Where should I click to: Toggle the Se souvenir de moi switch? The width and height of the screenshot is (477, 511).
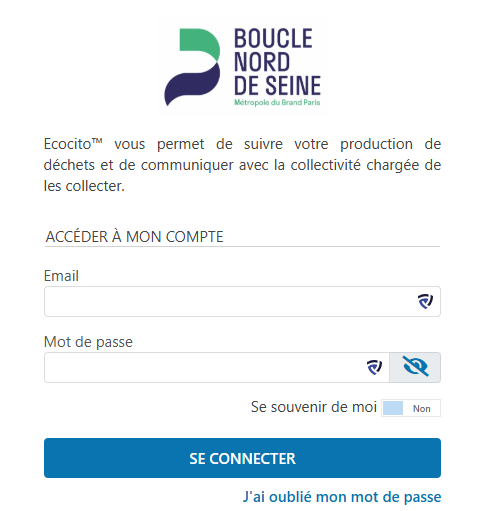pos(411,408)
